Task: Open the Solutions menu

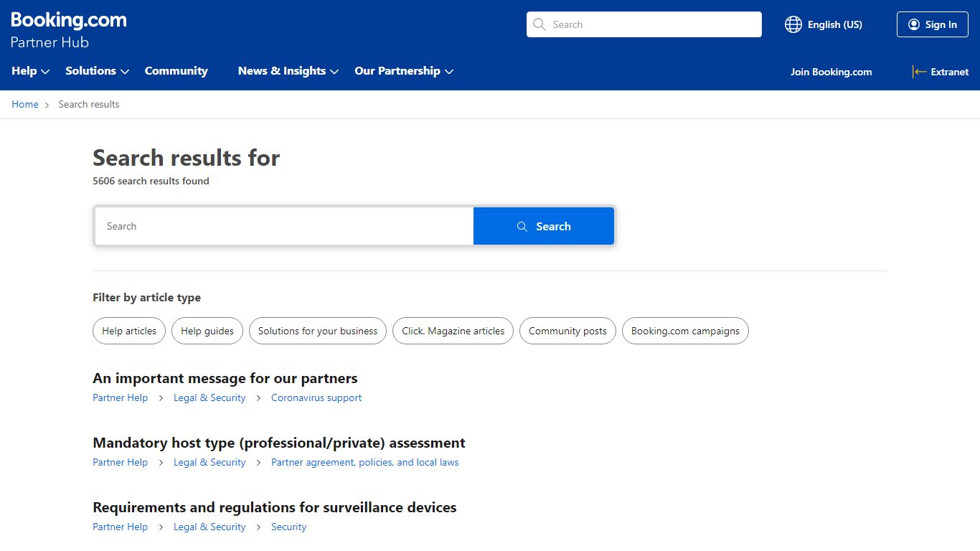Action: click(x=97, y=71)
